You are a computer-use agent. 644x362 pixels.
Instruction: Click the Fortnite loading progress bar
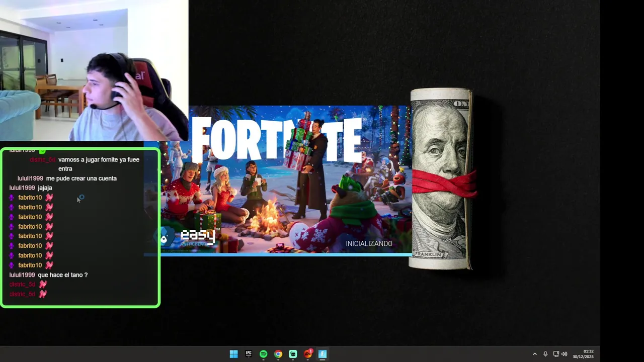[278, 254]
